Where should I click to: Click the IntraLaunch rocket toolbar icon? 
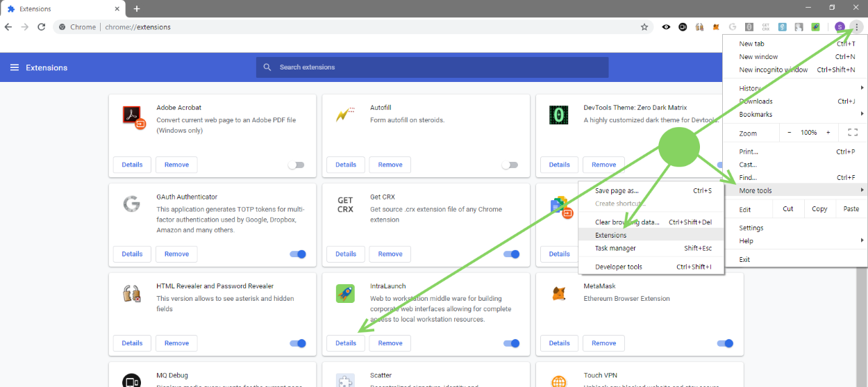pyautogui.click(x=816, y=27)
